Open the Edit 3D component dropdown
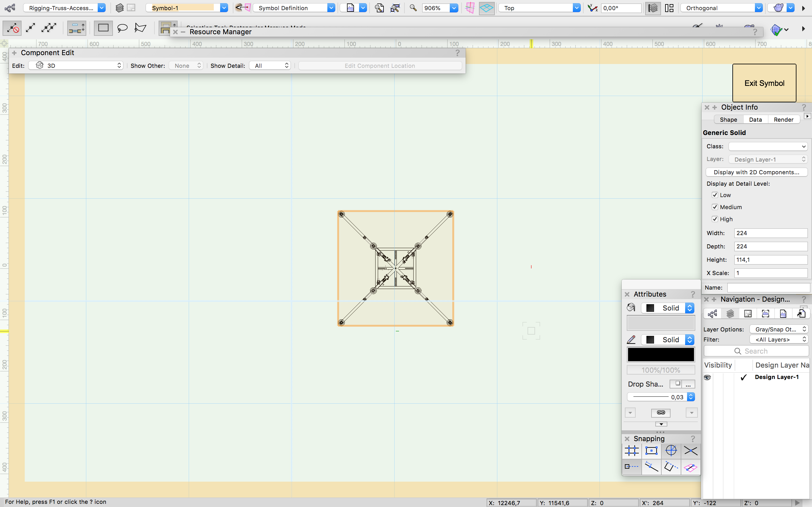 tap(76, 66)
